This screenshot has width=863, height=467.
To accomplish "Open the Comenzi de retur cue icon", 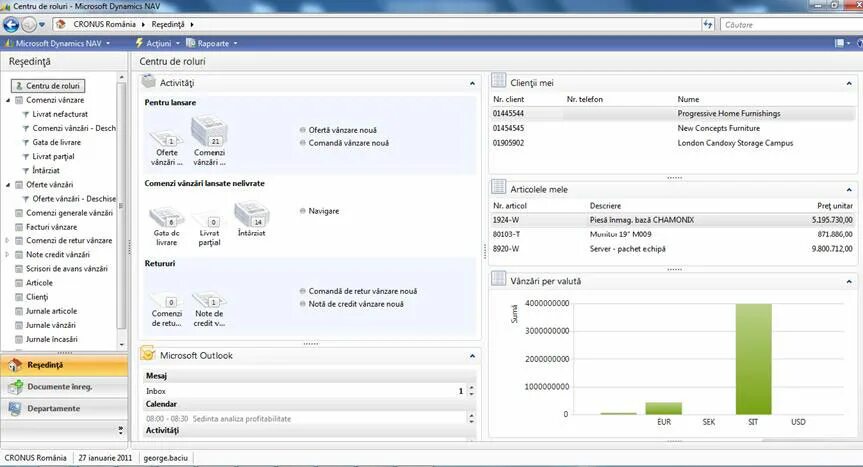I will [166, 300].
